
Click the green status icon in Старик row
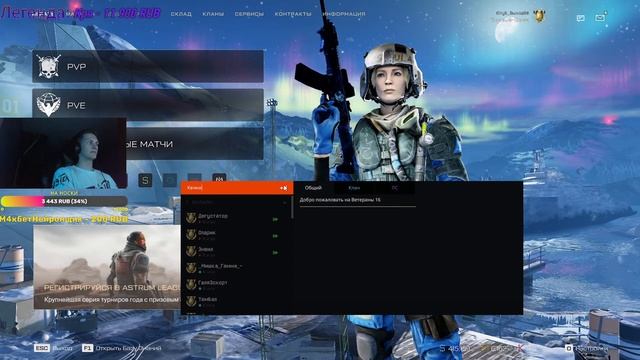coord(275,236)
